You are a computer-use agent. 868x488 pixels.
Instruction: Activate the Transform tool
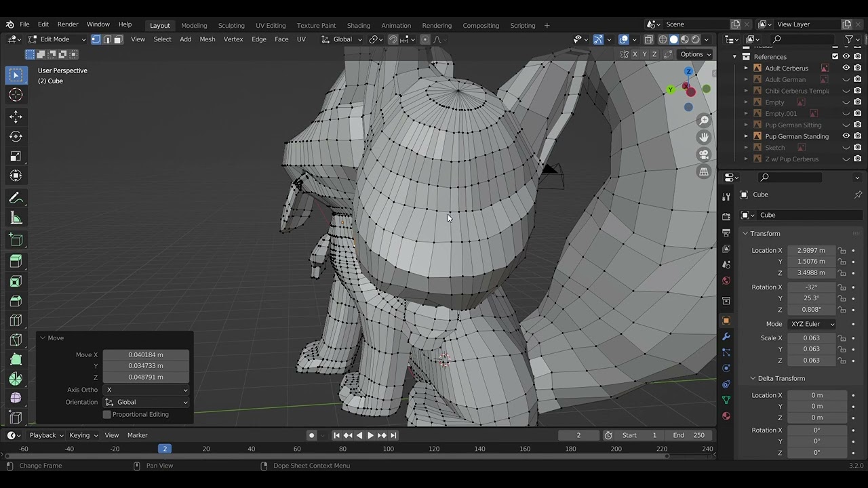[x=16, y=176]
